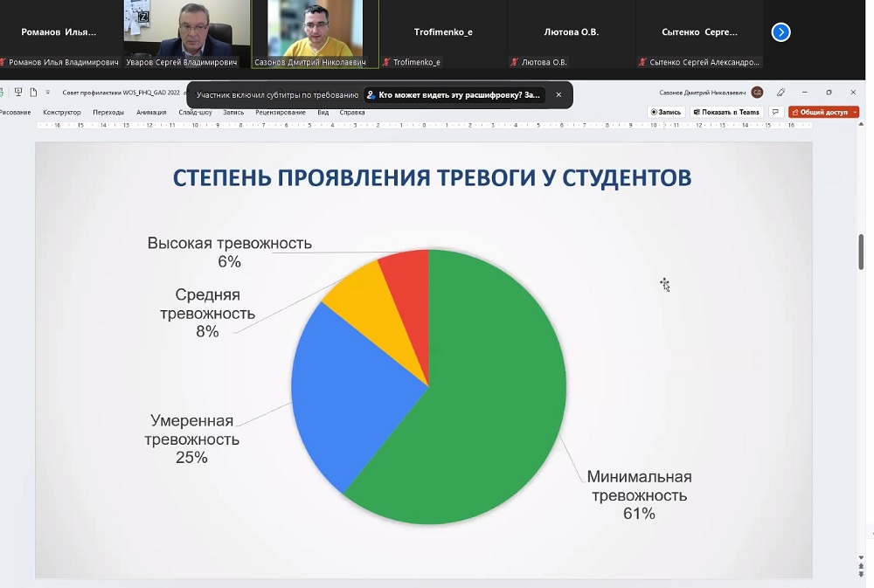
Task: Click Показать в Teams button
Action: 726,112
